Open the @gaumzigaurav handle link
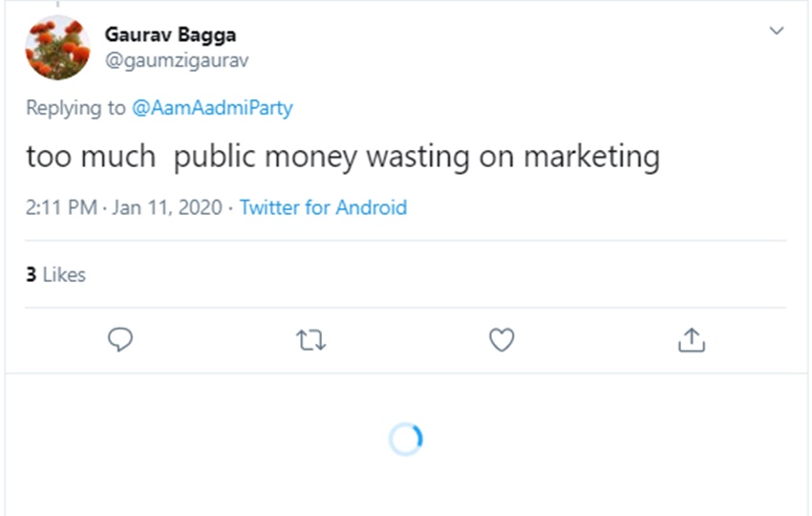This screenshot has height=516, width=812. point(179,61)
